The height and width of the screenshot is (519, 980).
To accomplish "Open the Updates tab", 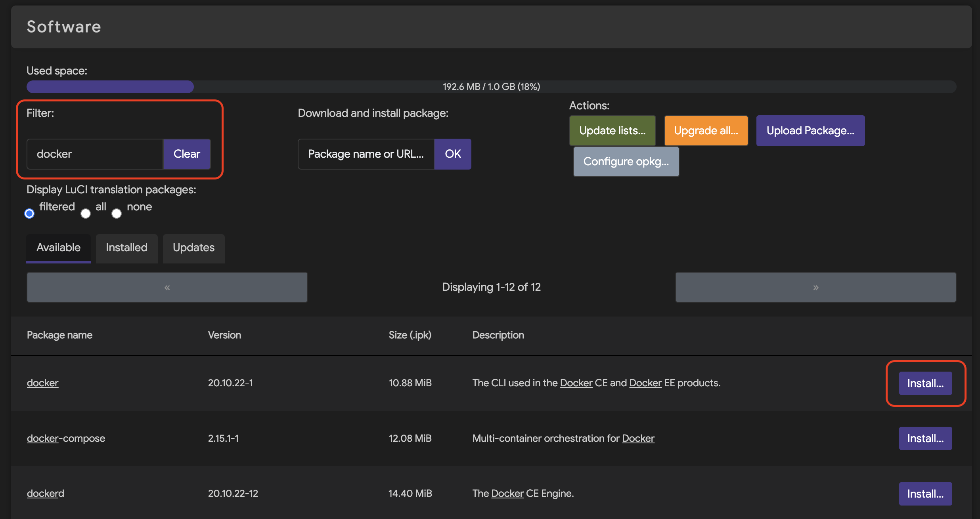I will [x=194, y=248].
